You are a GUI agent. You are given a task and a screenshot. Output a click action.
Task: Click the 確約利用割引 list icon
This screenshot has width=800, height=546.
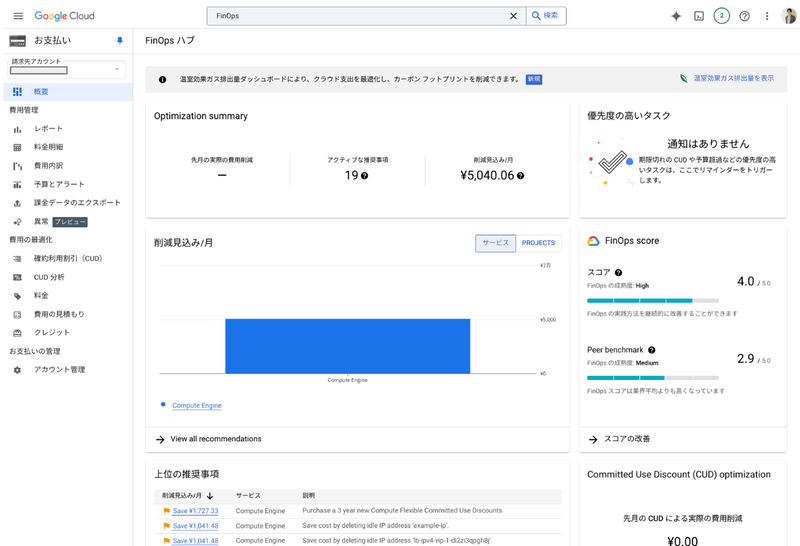(x=17, y=259)
